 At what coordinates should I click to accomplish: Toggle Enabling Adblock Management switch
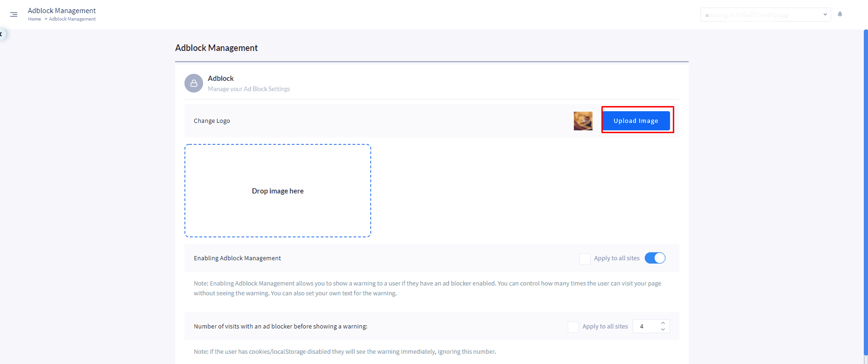[655, 258]
